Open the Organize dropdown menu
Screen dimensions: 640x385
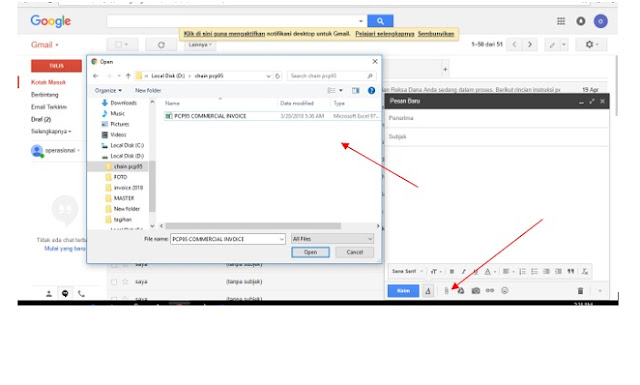(x=108, y=91)
